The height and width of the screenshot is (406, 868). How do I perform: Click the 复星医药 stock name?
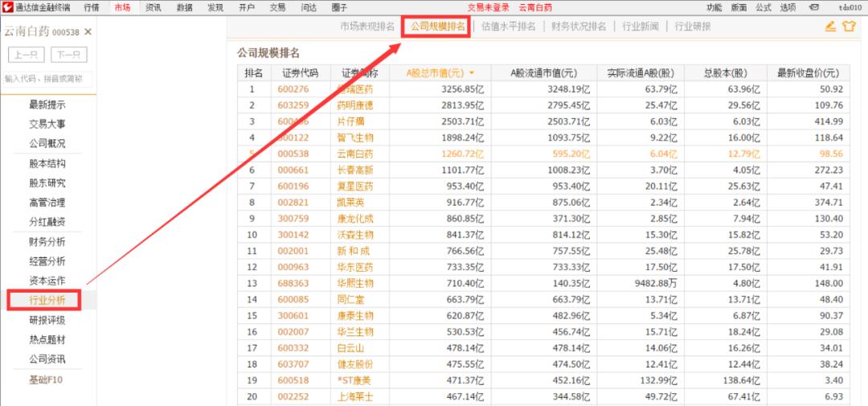[x=355, y=186]
